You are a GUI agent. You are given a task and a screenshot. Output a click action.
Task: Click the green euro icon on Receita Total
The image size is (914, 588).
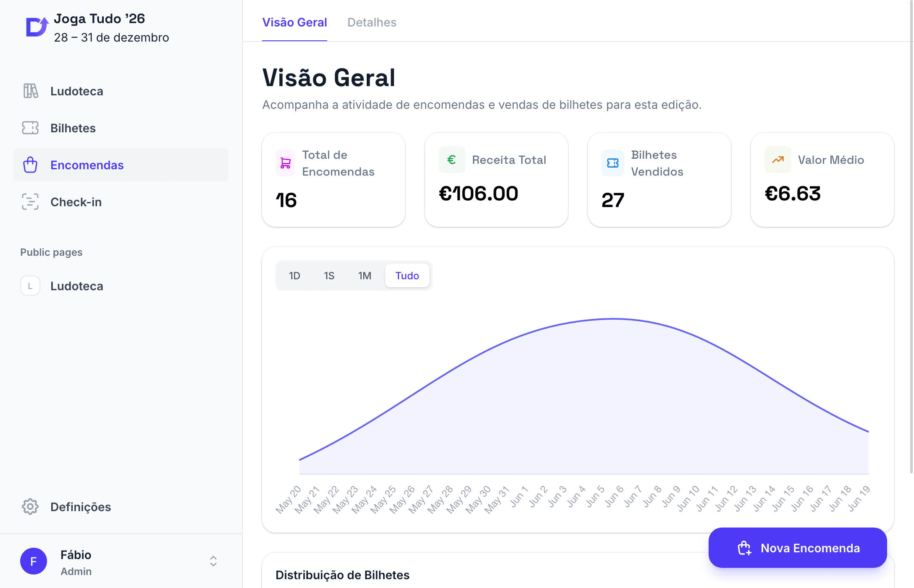(x=452, y=160)
